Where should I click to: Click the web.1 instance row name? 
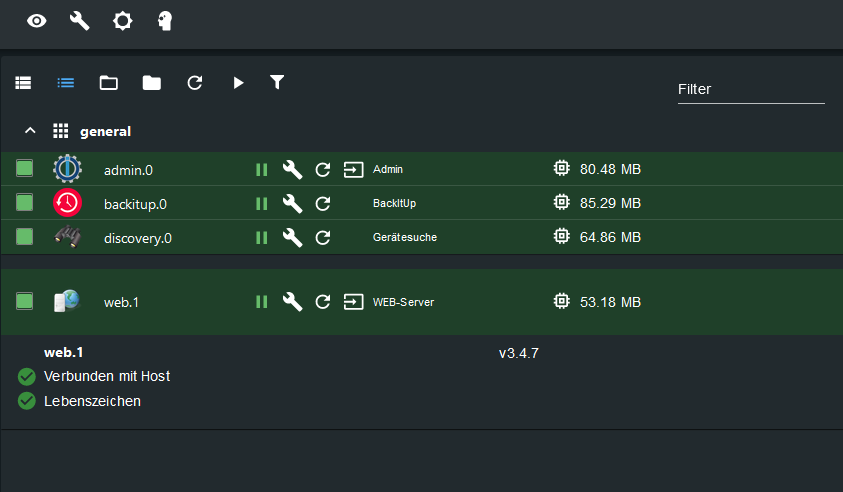(x=121, y=302)
